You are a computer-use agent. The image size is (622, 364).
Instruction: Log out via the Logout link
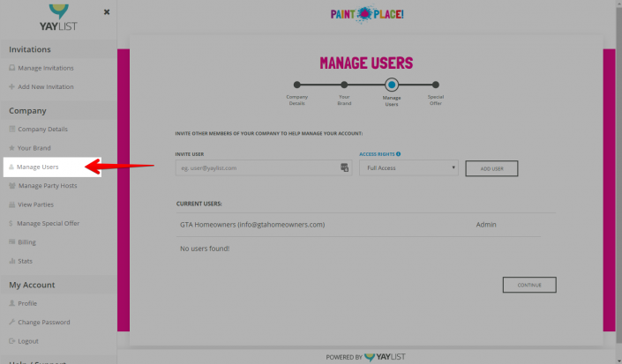point(28,341)
